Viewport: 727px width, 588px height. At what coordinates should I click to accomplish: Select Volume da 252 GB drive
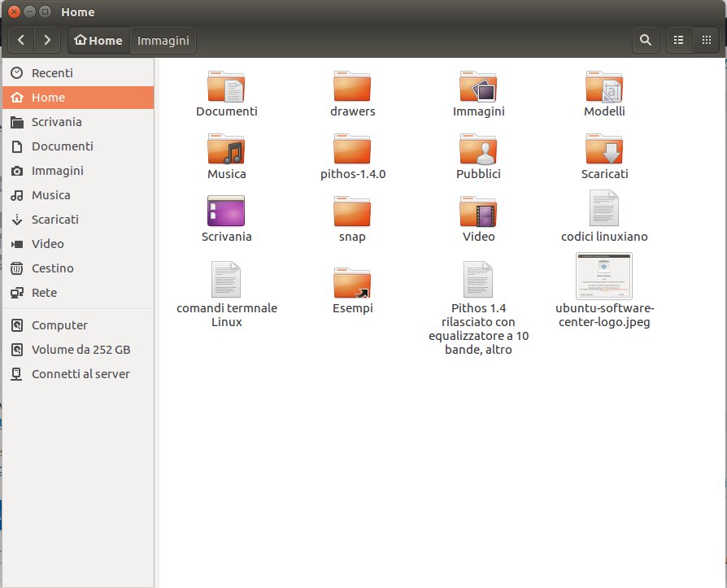pyautogui.click(x=81, y=350)
